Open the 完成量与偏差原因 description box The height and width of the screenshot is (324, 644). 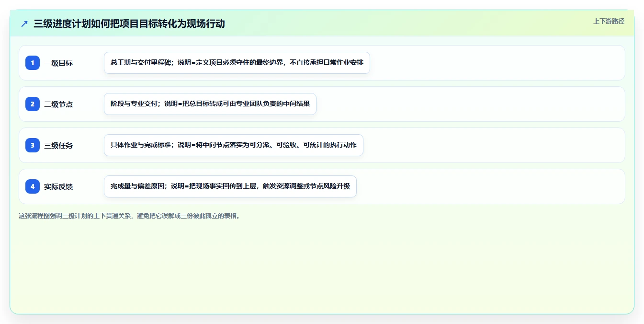pyautogui.click(x=230, y=186)
